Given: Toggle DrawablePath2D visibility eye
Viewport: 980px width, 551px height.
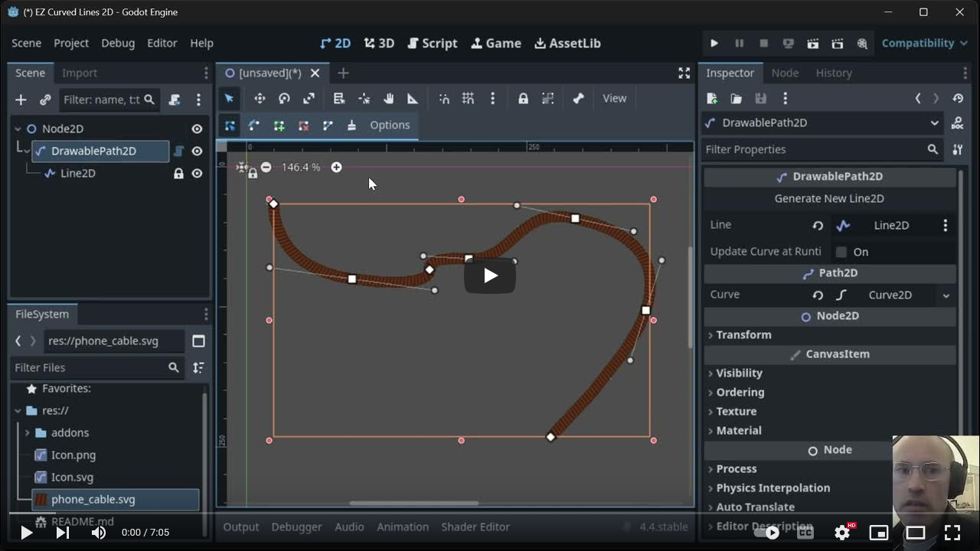Looking at the screenshot, I should [x=197, y=151].
